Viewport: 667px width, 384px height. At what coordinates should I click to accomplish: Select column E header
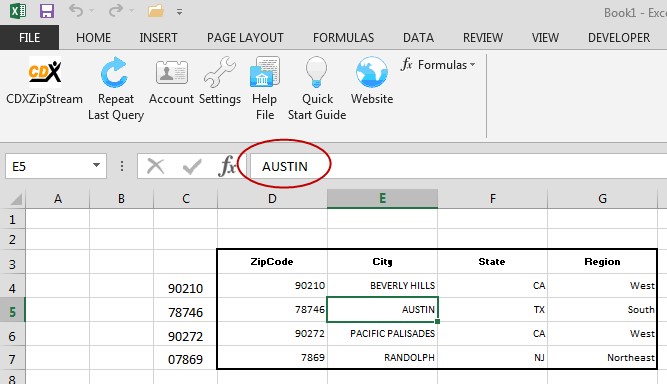[x=382, y=199]
